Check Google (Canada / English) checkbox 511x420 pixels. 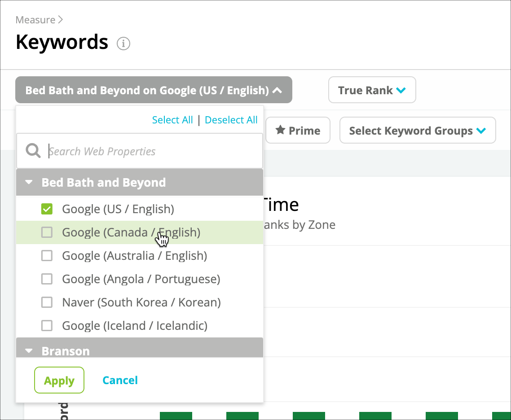pos(47,232)
